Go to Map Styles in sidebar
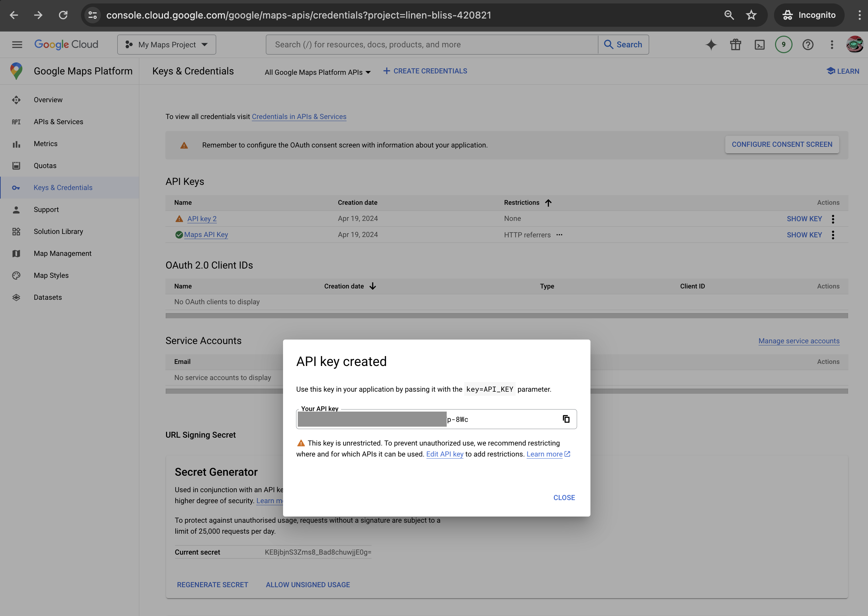Screen dimensions: 868x616 tap(51, 275)
